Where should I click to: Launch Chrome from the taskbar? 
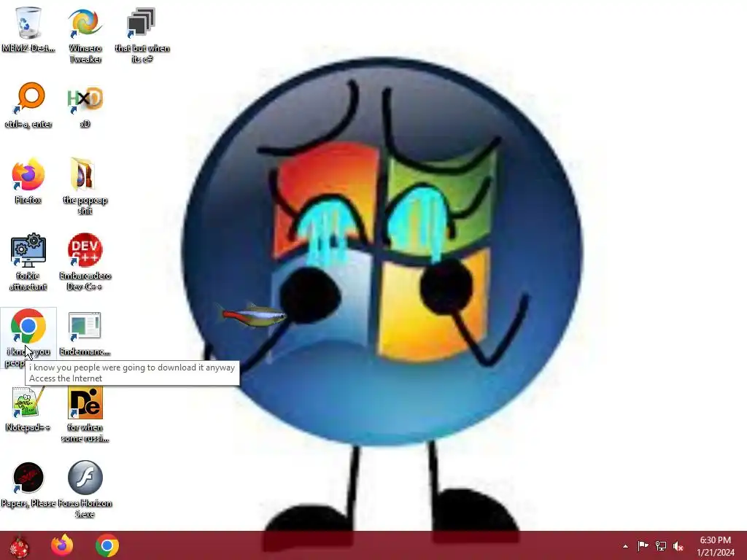click(107, 545)
